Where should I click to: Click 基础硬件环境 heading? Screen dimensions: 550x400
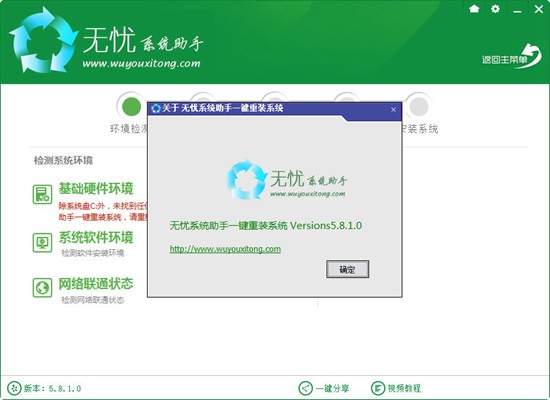coord(96,188)
